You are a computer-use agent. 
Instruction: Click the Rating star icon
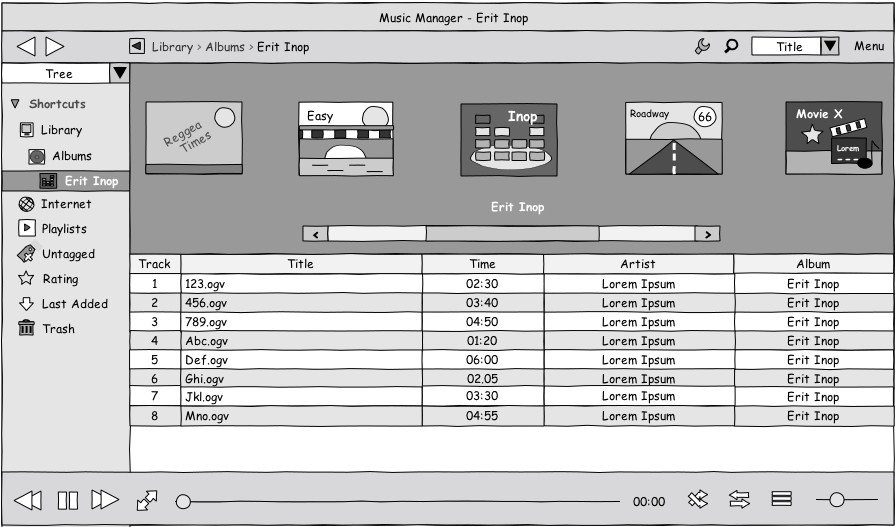tap(26, 278)
